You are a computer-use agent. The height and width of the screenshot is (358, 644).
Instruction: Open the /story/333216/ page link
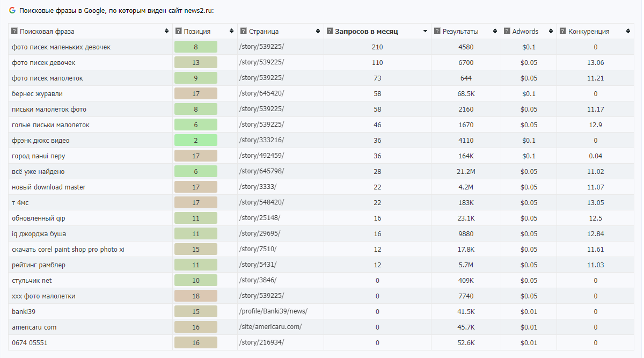click(x=261, y=140)
